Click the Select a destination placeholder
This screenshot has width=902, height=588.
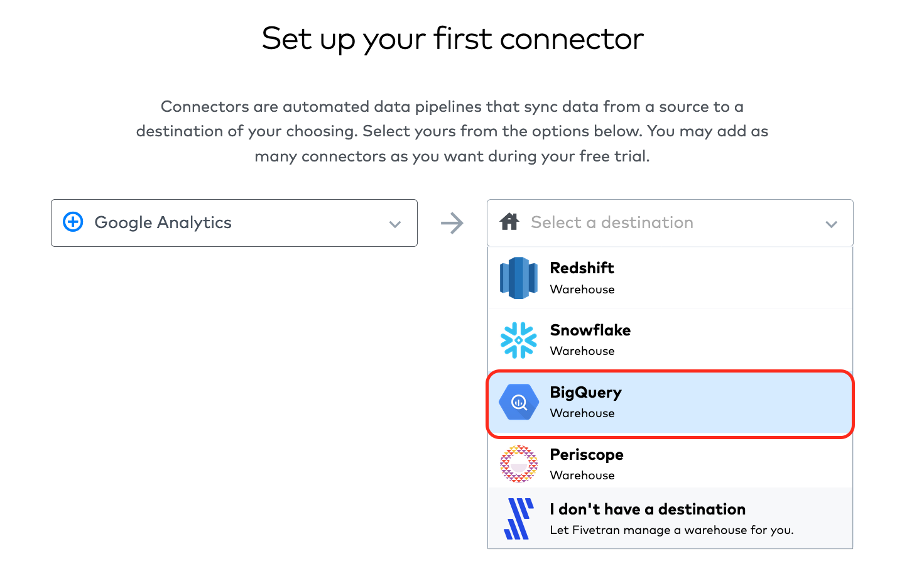612,222
